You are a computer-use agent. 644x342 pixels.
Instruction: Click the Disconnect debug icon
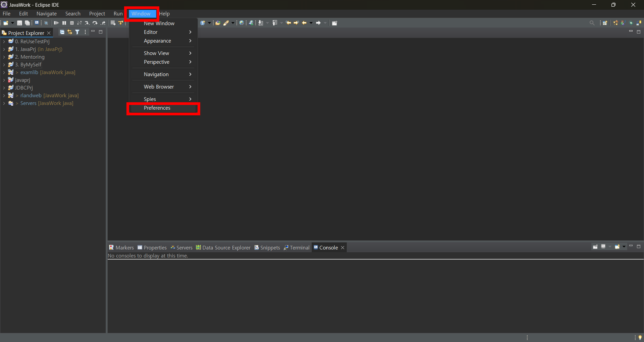(x=79, y=23)
